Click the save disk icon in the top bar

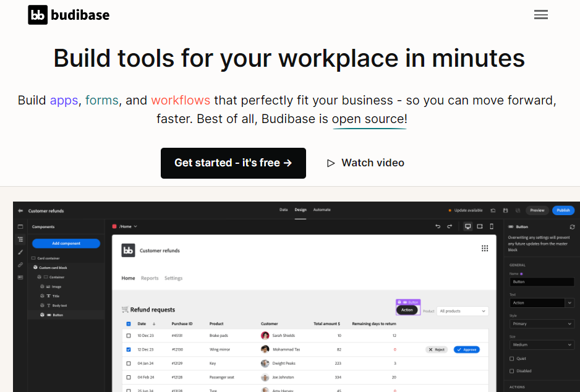coord(506,210)
